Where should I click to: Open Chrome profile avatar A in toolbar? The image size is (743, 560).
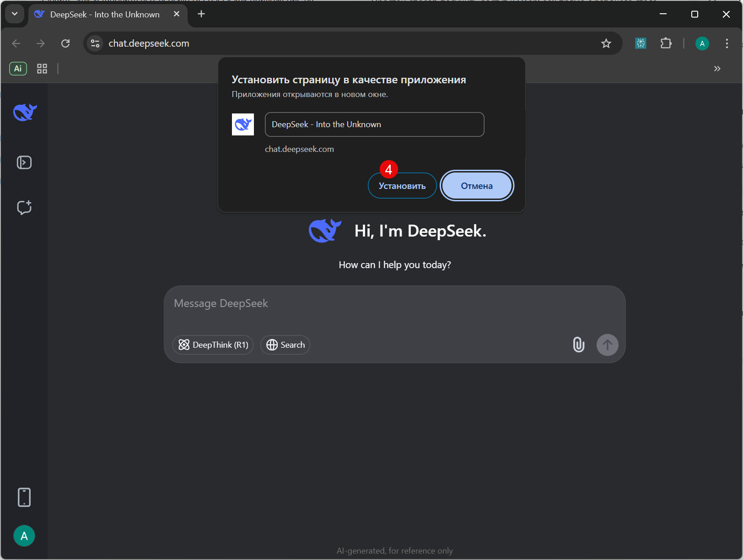point(702,43)
